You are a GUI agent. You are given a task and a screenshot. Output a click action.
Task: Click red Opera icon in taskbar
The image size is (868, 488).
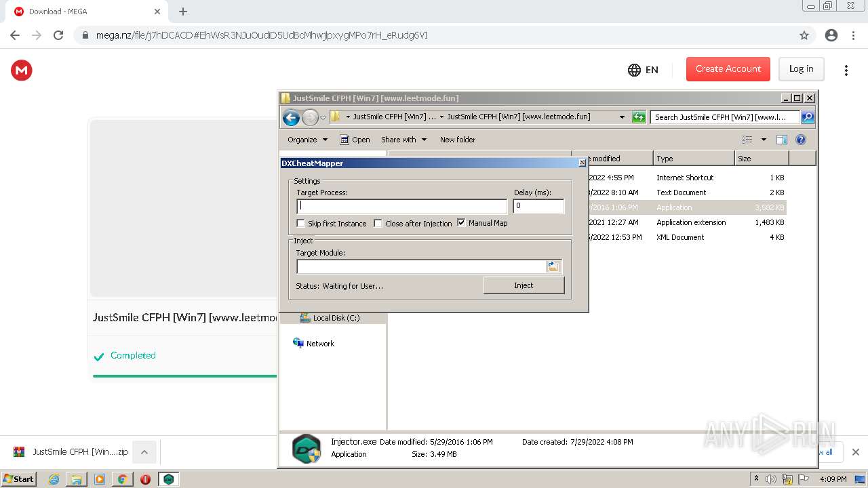point(145,479)
